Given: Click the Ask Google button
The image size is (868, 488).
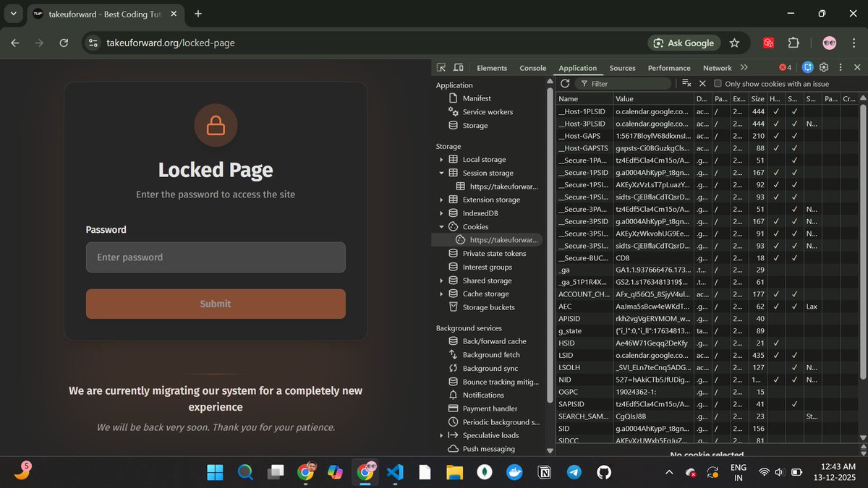Looking at the screenshot, I should 684,43.
